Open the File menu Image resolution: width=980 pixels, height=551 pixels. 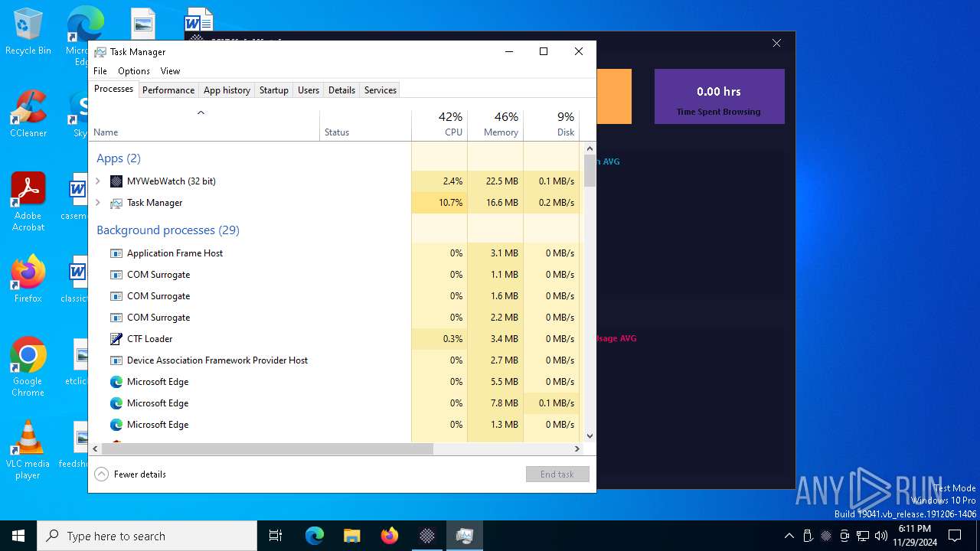click(100, 71)
